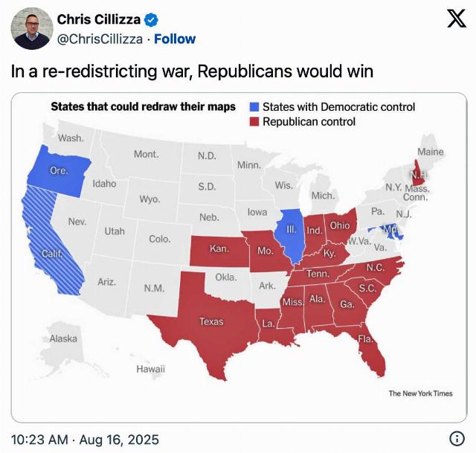Follow the ChrisCillizza account
The height and width of the screenshot is (453, 476).
pyautogui.click(x=175, y=39)
